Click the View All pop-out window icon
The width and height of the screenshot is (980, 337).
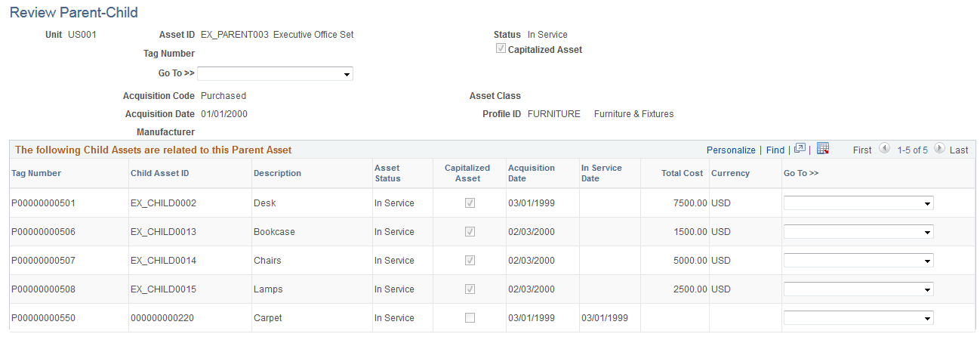(800, 149)
